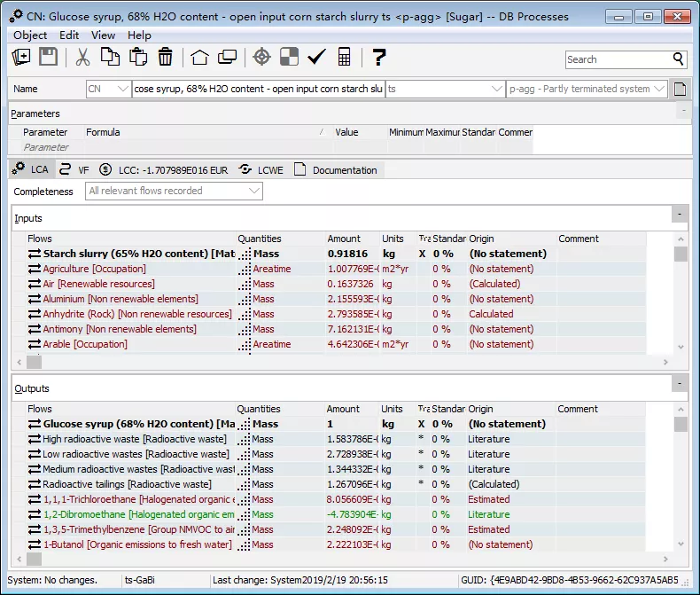Open the Edit menu

pyautogui.click(x=69, y=35)
